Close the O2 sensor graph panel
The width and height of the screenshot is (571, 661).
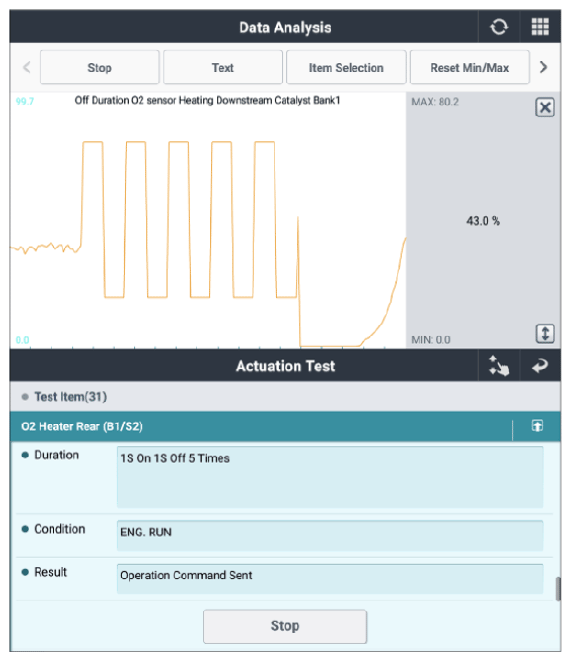pyautogui.click(x=544, y=107)
